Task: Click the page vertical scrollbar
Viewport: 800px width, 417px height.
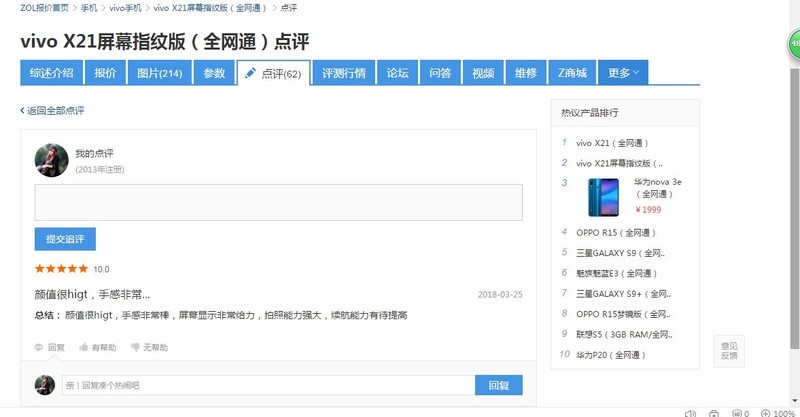Action: [x=794, y=209]
